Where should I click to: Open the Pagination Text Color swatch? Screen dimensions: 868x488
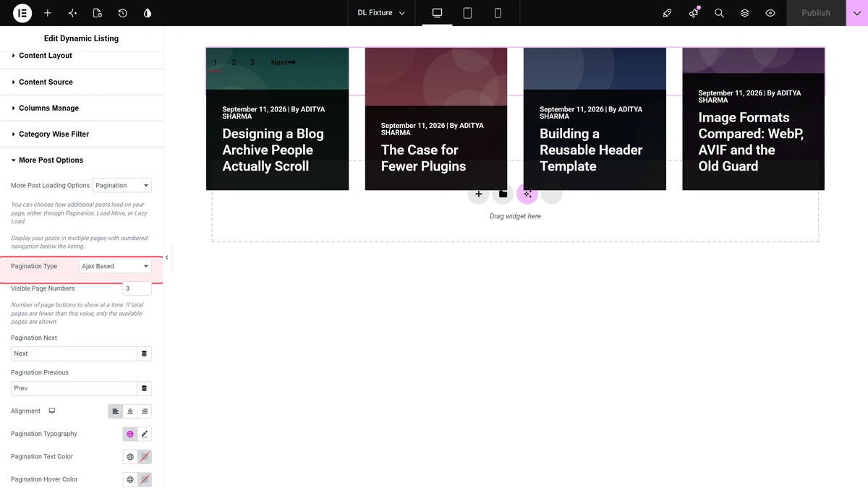click(145, 457)
